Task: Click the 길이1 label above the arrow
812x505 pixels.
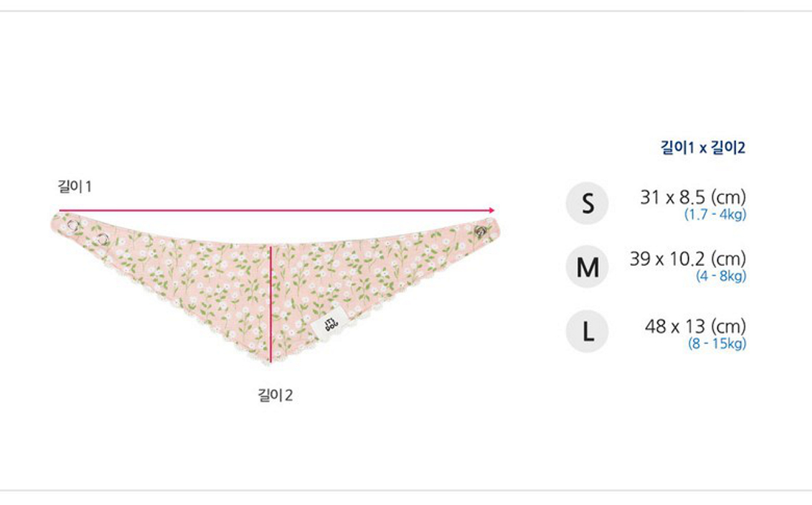Action: tap(75, 187)
